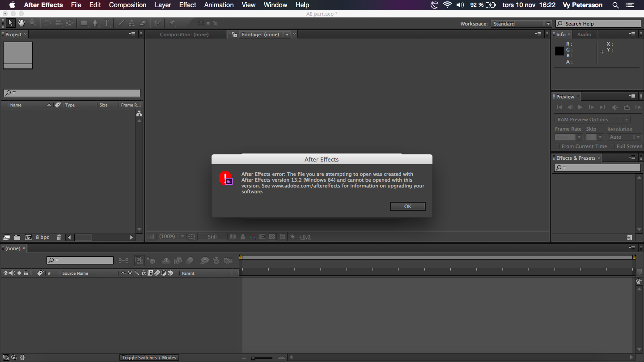
Task: Click the Auto-keyframe stopwatch icon in timeline
Action: click(216, 260)
